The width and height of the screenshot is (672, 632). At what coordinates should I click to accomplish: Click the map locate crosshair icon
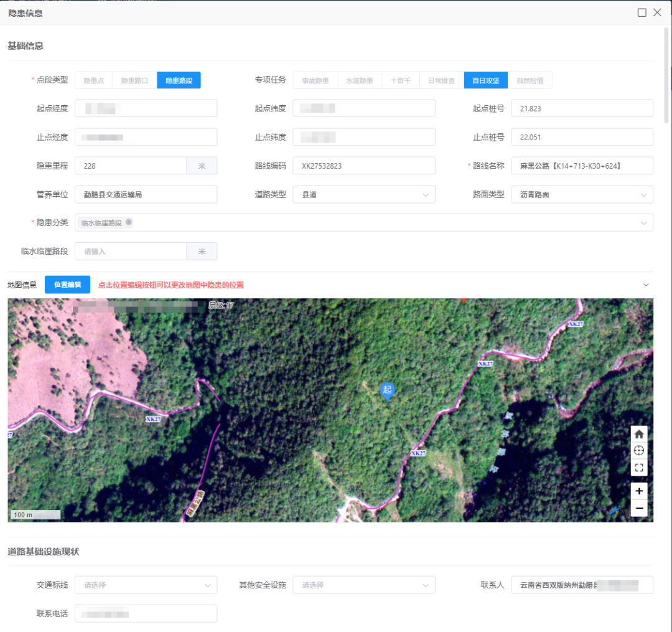tap(638, 451)
